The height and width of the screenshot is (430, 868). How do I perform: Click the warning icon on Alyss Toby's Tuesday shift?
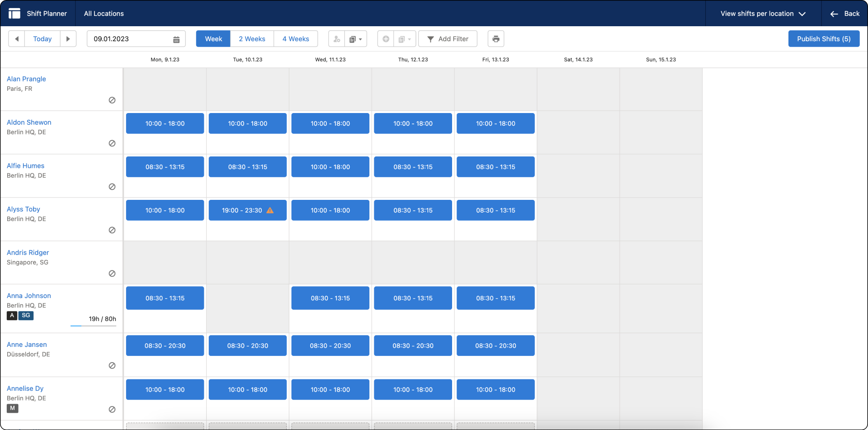(270, 210)
